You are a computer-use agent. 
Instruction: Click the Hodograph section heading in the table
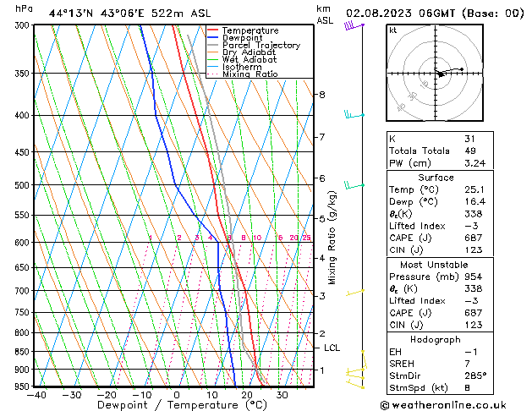click(436, 339)
